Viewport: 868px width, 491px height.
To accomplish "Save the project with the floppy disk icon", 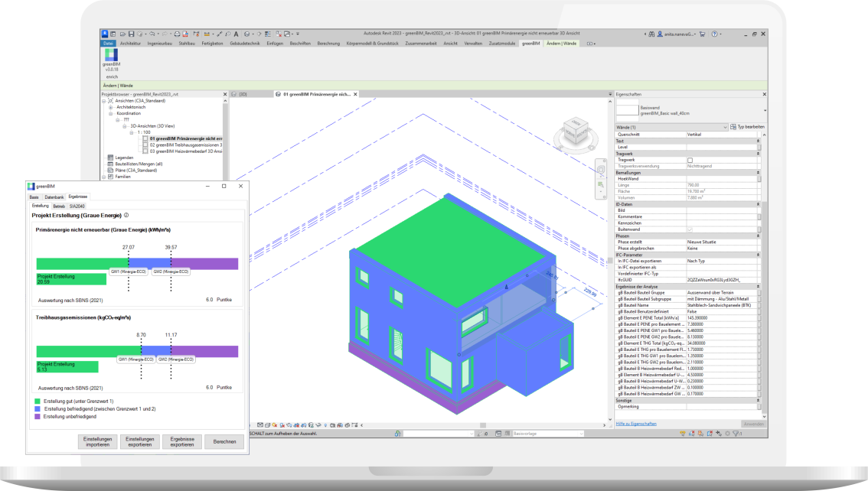I will point(131,34).
